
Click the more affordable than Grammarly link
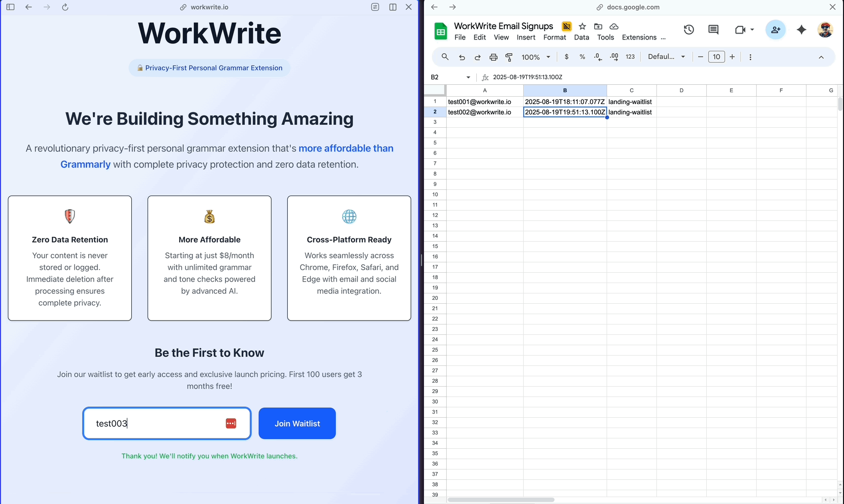tap(345, 148)
